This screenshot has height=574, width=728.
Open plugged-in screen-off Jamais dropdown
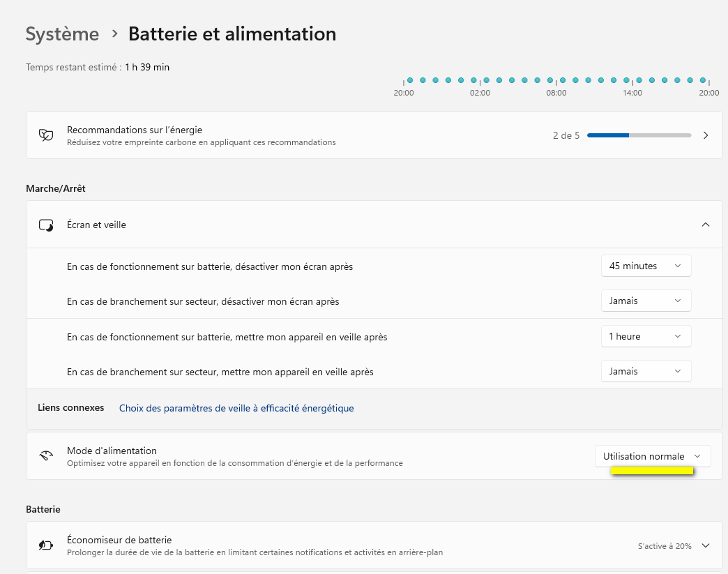(x=646, y=301)
